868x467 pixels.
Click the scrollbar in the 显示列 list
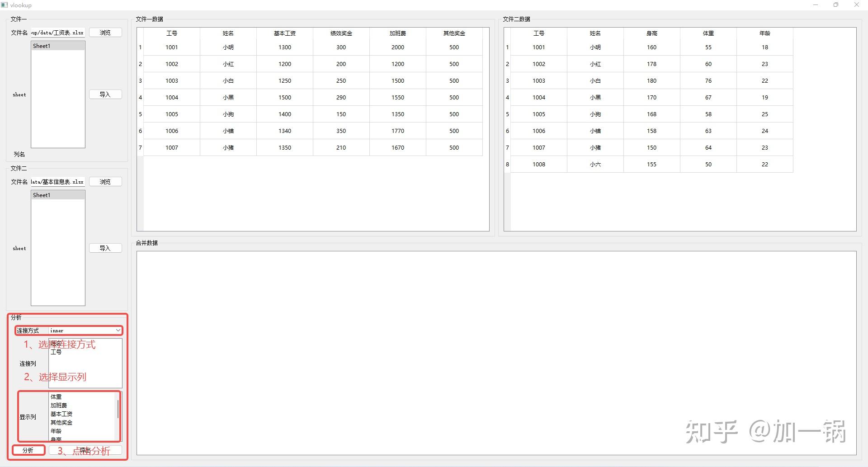[x=118, y=408]
